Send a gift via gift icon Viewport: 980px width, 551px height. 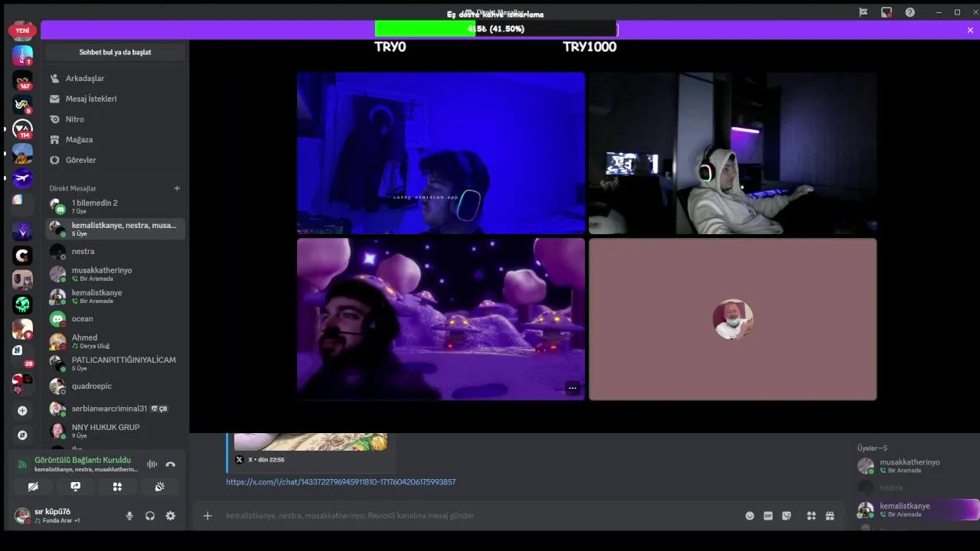pyautogui.click(x=830, y=516)
